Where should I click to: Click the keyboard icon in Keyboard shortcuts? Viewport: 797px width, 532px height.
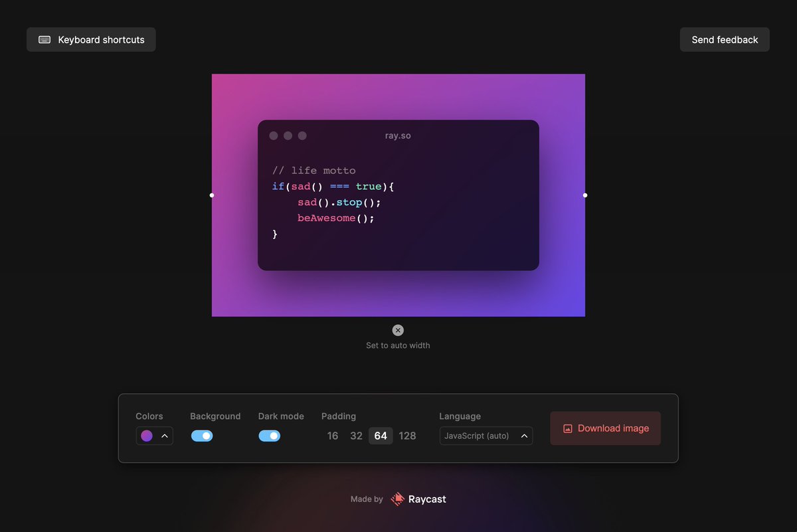(44, 39)
